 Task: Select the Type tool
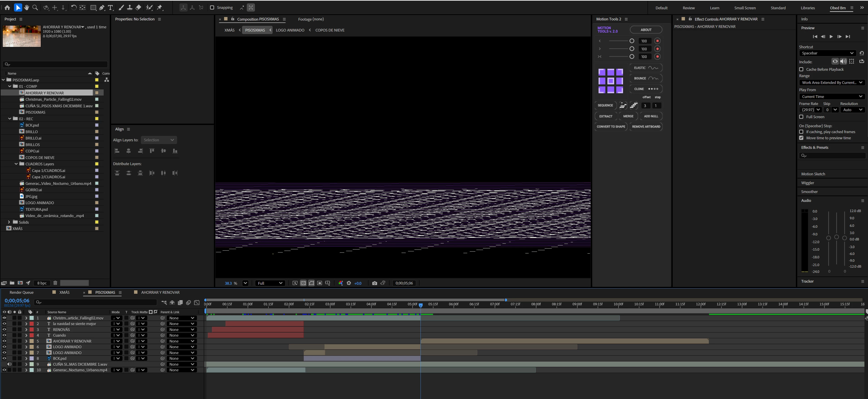point(110,7)
